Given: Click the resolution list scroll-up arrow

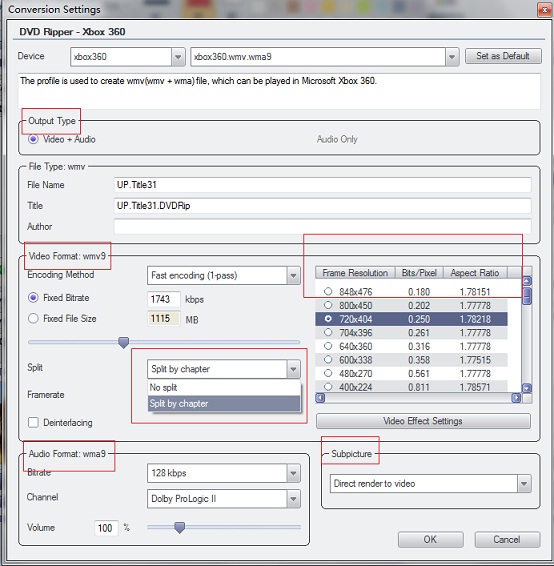Looking at the screenshot, I should click(x=527, y=281).
